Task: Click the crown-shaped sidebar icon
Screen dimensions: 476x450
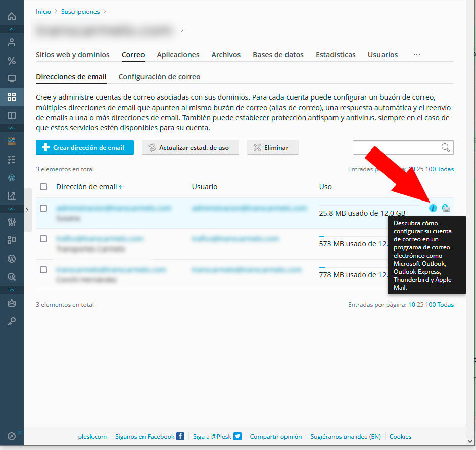Action: (12, 303)
